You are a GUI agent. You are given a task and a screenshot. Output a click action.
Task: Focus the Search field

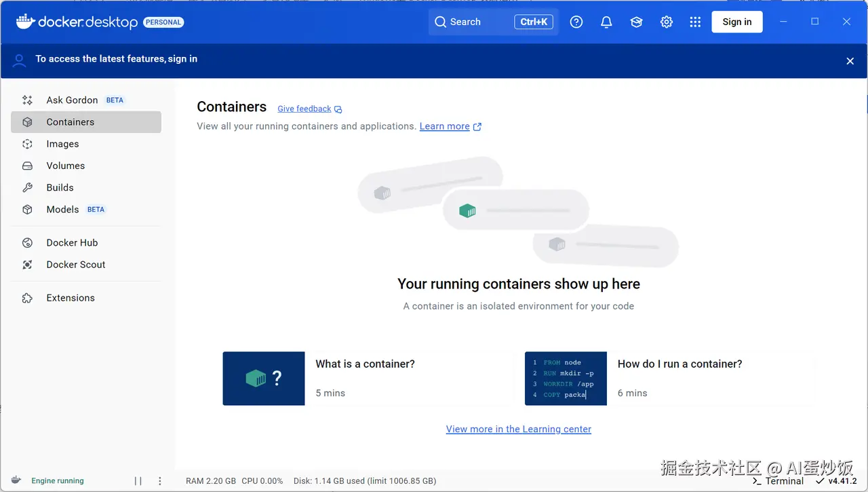pyautogui.click(x=493, y=22)
